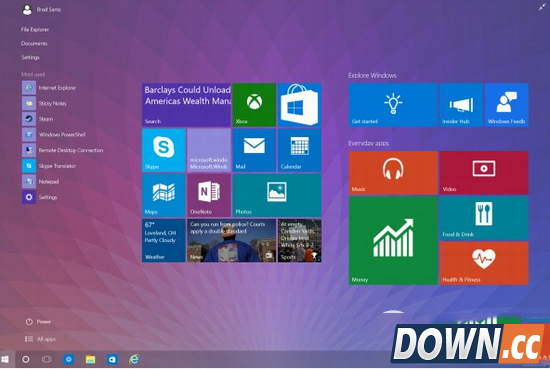Open the Insider Hub tile
The height and width of the screenshot is (369, 550).
461,105
